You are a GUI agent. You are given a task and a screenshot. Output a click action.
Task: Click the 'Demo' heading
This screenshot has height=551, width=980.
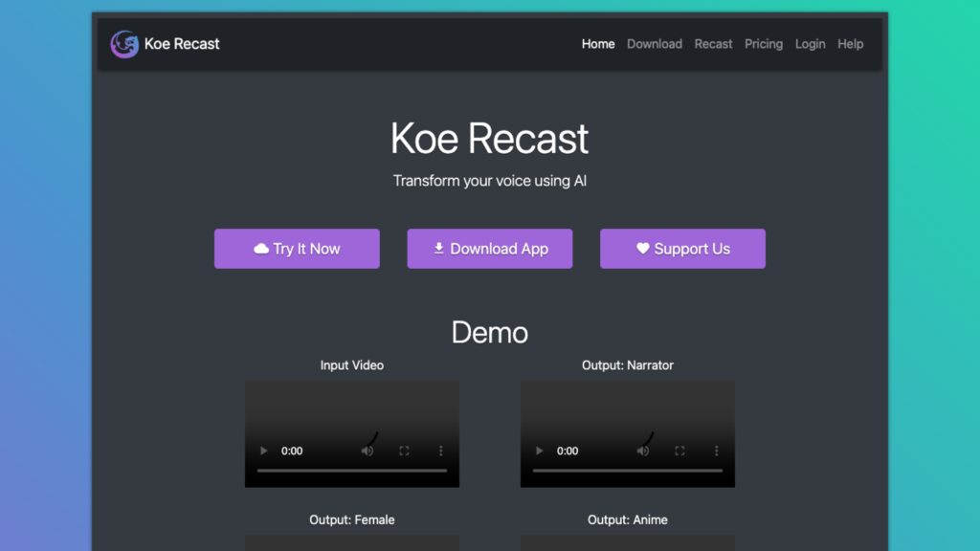click(x=489, y=332)
